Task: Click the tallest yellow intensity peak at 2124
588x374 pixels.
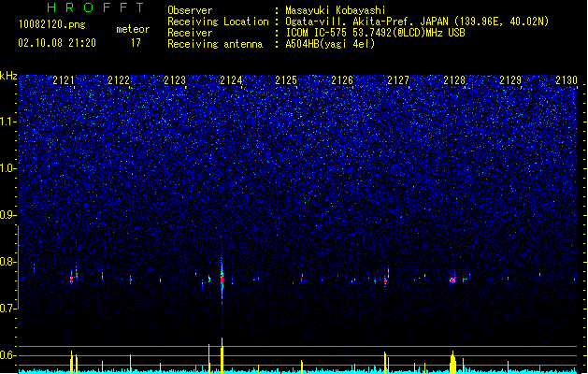Action: click(222, 355)
